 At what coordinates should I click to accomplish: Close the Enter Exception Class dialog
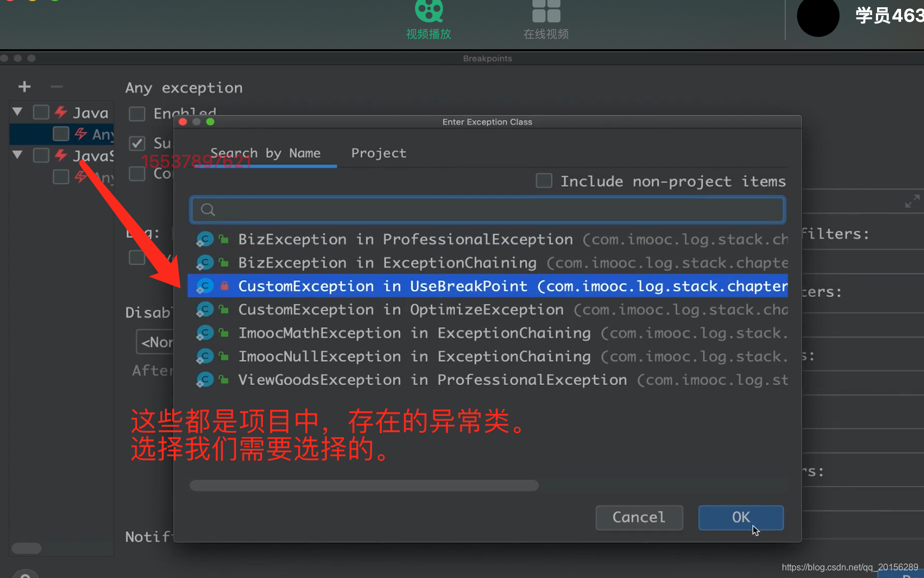(x=183, y=122)
